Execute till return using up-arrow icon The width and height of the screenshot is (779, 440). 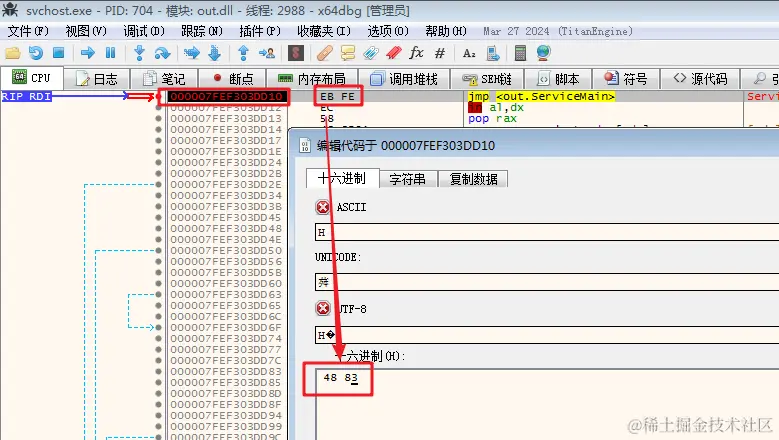click(x=243, y=53)
